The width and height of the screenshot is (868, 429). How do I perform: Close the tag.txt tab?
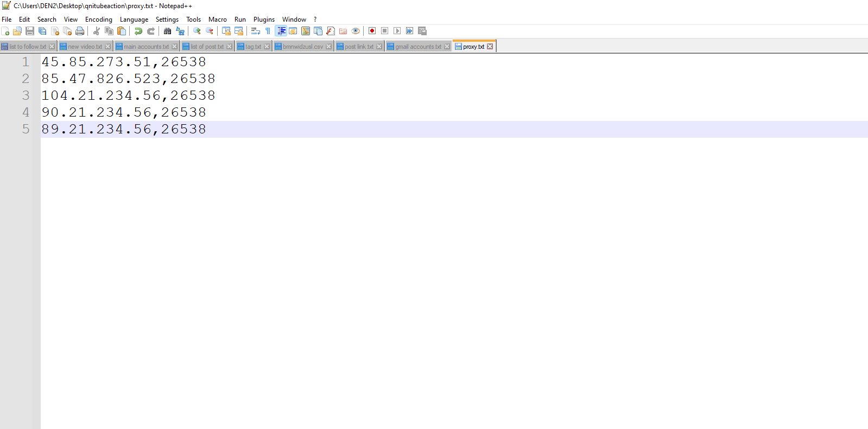(267, 47)
